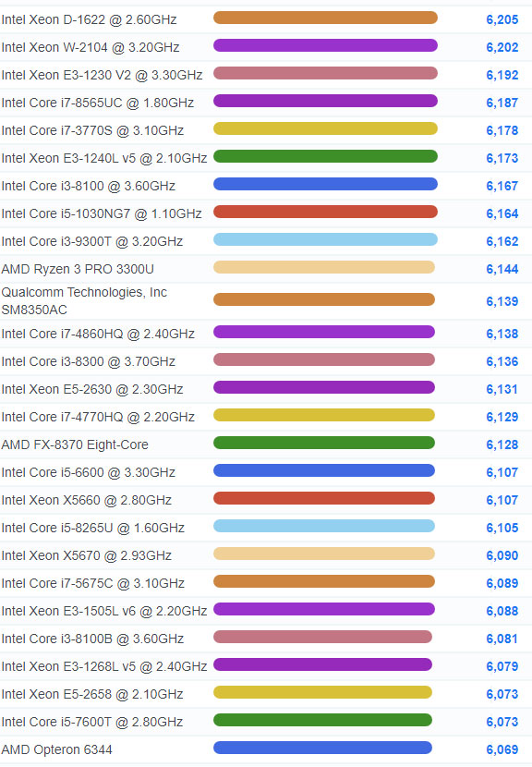The height and width of the screenshot is (767, 532).
Task: Select Intel Xeon E3-1240L v5 @ 2.10GHz
Action: point(104,158)
